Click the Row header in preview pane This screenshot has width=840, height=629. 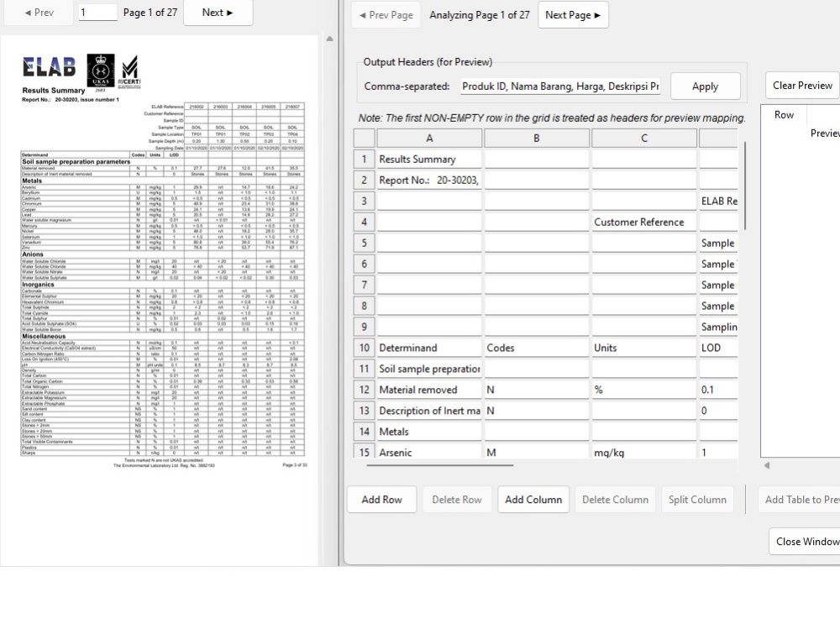pyautogui.click(x=784, y=115)
